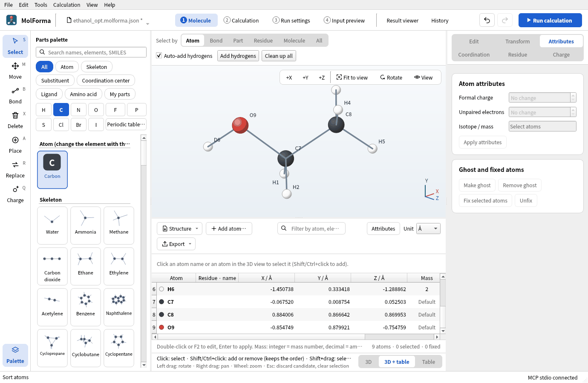Select the Carbon atom tile
Viewport: 588px width, 383px height.
[52, 170]
